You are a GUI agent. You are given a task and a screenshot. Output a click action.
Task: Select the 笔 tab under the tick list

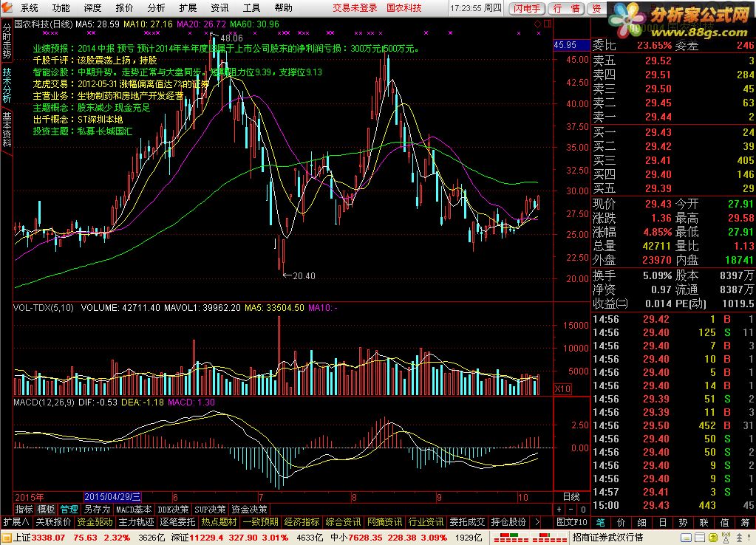601,522
